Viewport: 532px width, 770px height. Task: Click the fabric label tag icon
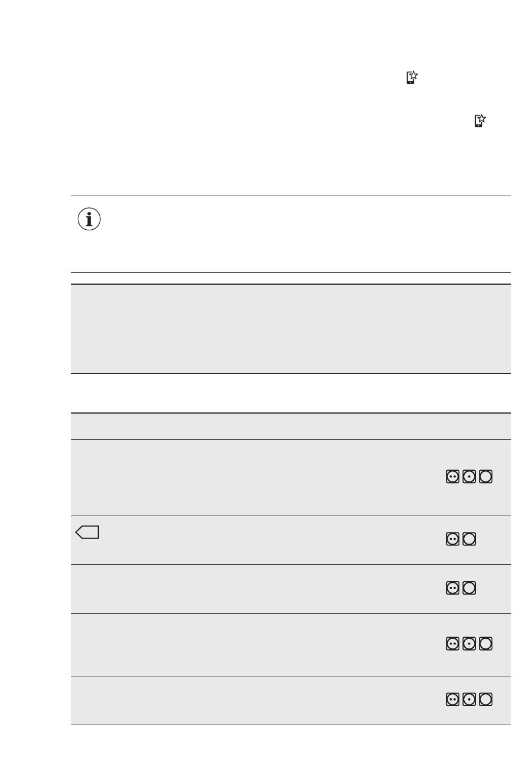pos(87,532)
